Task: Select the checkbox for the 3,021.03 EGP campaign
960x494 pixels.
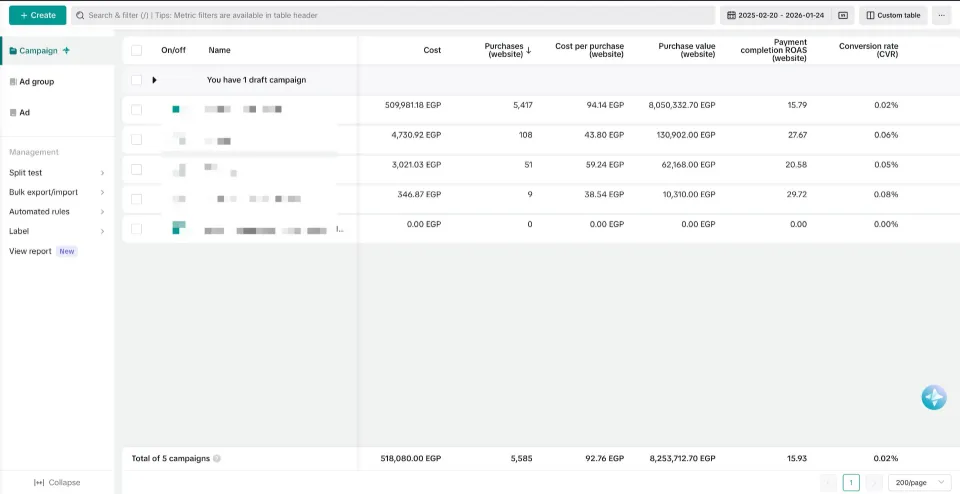Action: tap(137, 170)
